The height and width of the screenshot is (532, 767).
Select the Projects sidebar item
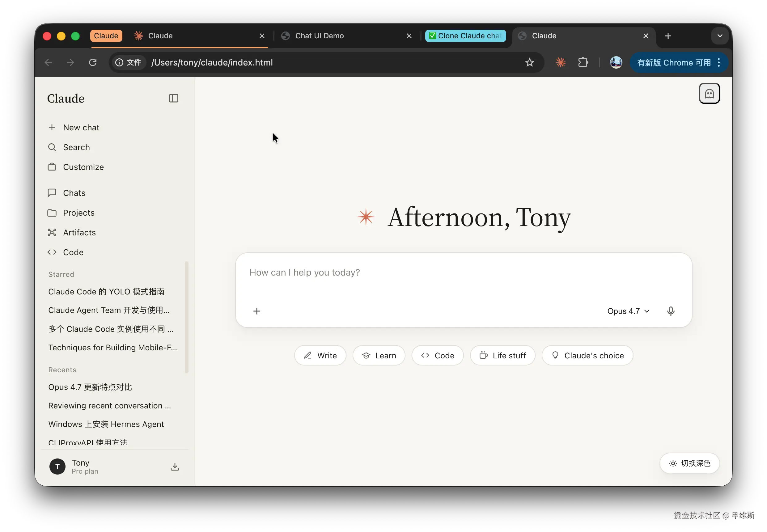[x=78, y=213]
